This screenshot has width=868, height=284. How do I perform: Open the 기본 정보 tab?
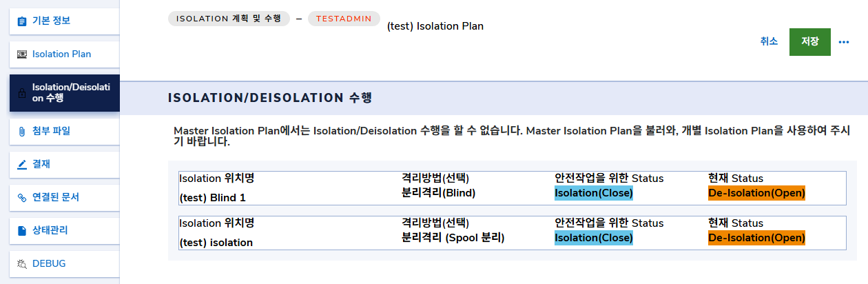click(x=51, y=21)
